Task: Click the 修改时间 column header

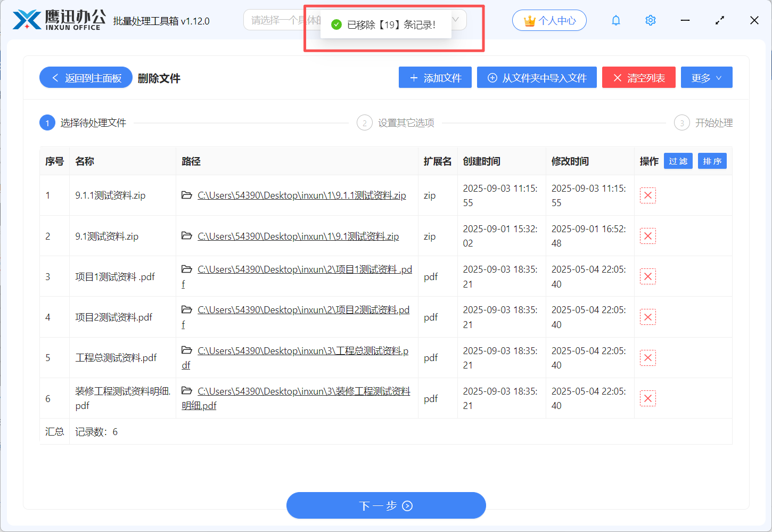Action: click(x=570, y=161)
